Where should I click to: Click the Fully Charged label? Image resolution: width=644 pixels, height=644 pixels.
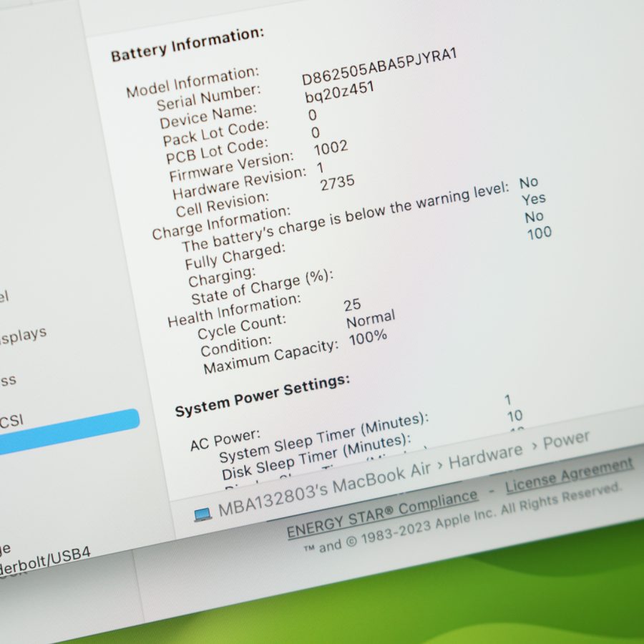(235, 256)
